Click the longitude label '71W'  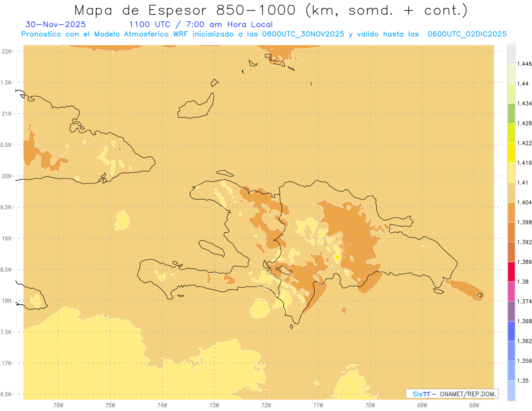pyautogui.click(x=318, y=405)
